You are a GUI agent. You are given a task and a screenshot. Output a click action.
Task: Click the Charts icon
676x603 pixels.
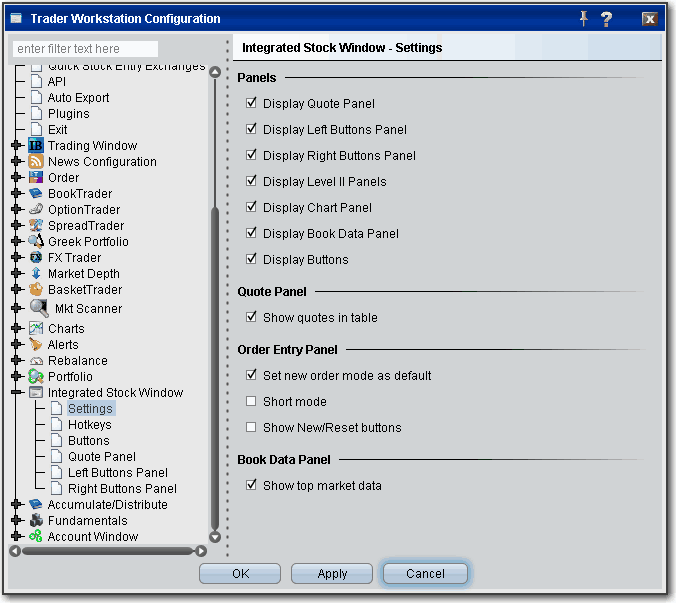[x=36, y=328]
